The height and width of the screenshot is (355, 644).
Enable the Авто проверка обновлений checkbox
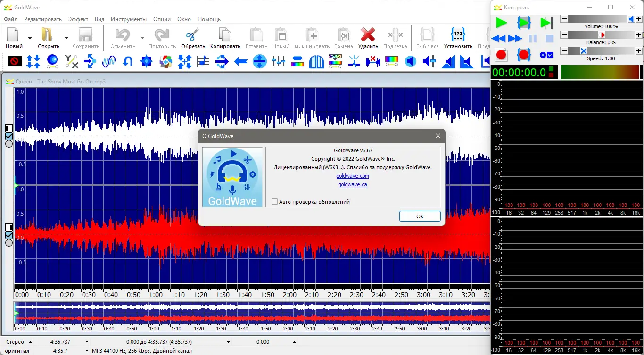click(274, 202)
